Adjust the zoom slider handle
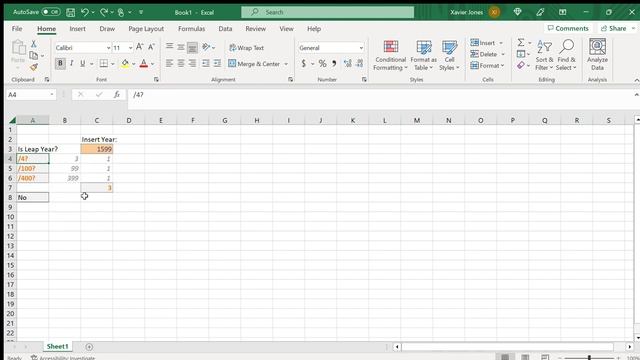Screen dimensions: 640x360 point(589,358)
